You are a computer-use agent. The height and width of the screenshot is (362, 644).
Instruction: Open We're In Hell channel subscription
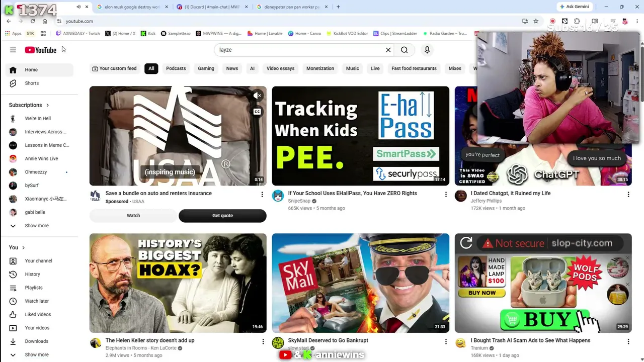point(40,118)
